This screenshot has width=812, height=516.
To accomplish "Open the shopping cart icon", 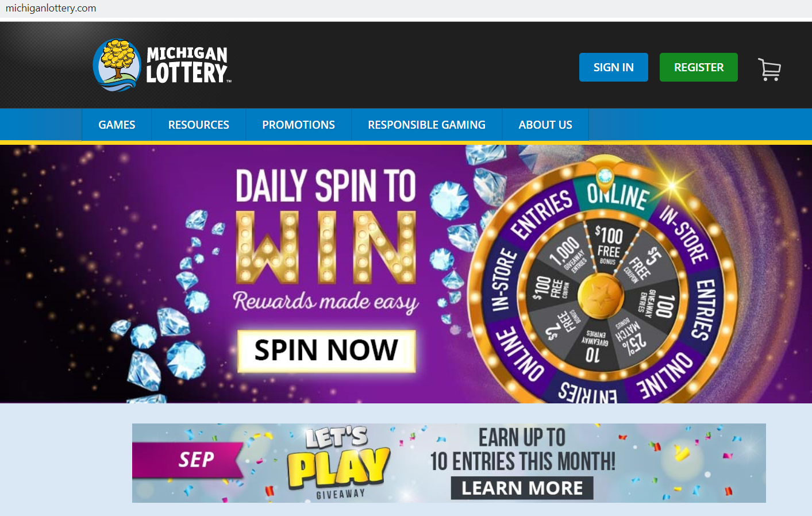I will 769,70.
